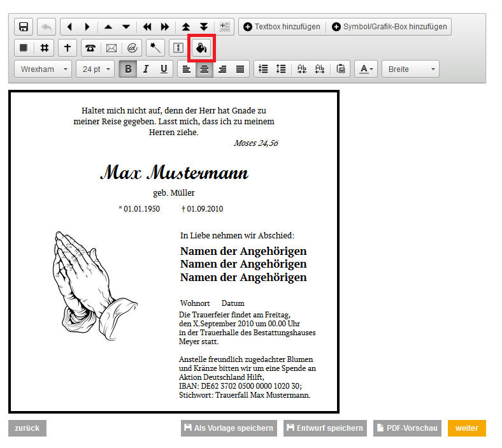Increase line spacing icon

(x=281, y=69)
